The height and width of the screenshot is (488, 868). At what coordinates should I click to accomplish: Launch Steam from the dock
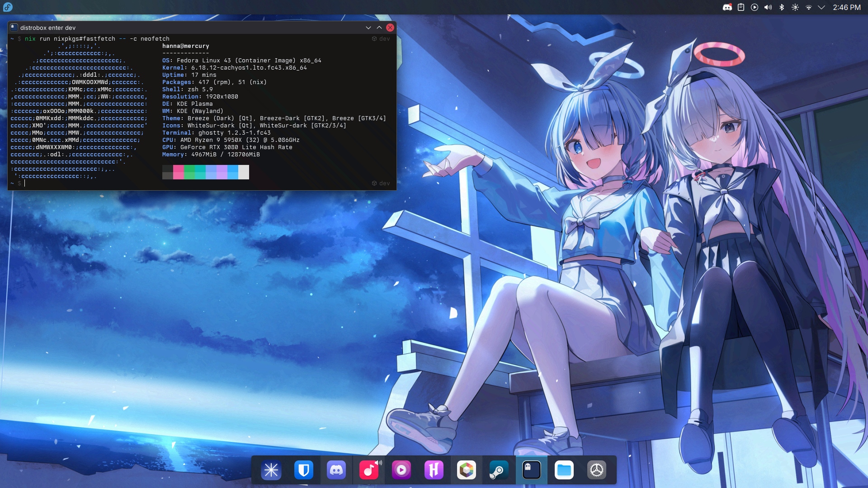click(499, 470)
